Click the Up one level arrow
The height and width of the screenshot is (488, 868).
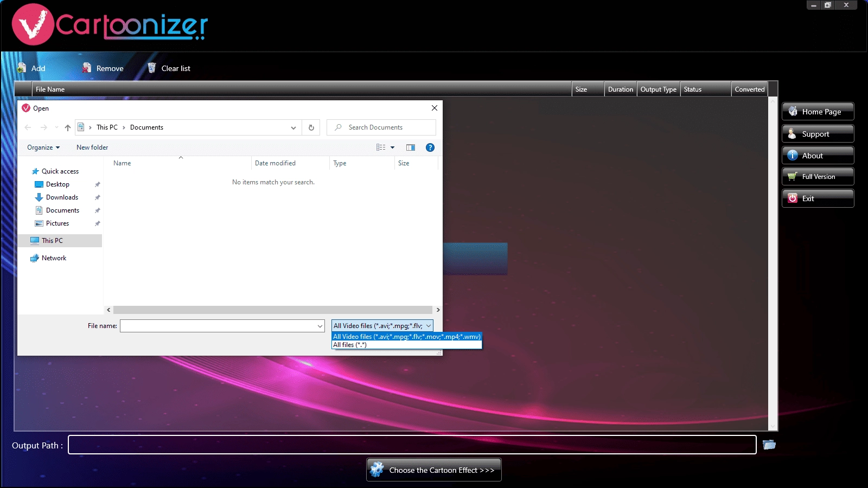coord(68,127)
